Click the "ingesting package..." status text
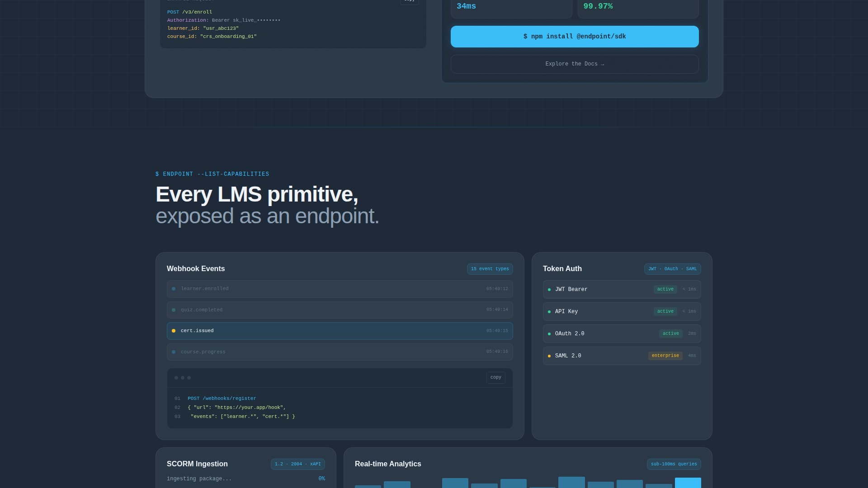868x488 pixels. coord(199,479)
